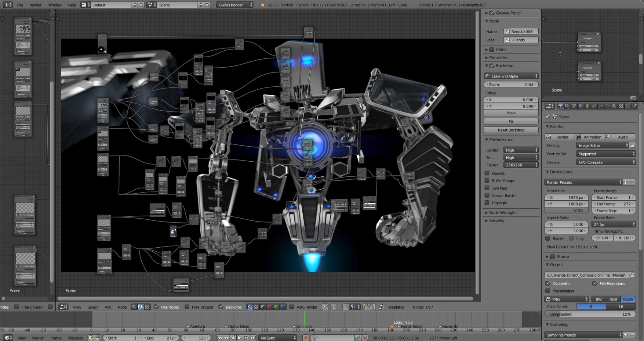
Task: Disable the Use Nodes checkbox
Action: (156, 307)
